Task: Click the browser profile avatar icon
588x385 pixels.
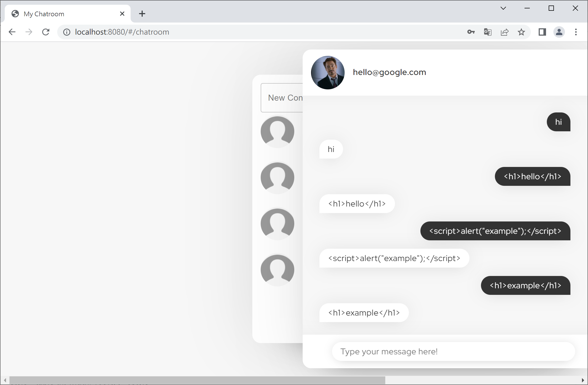Action: pos(559,32)
